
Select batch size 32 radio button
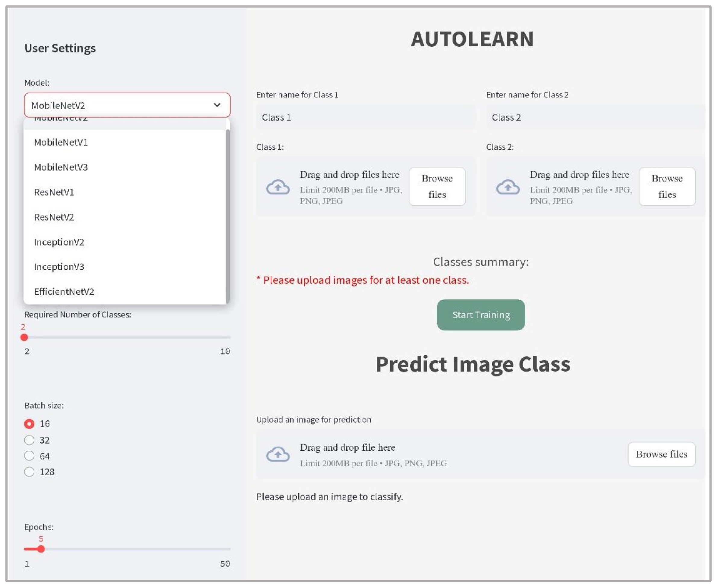pos(30,440)
